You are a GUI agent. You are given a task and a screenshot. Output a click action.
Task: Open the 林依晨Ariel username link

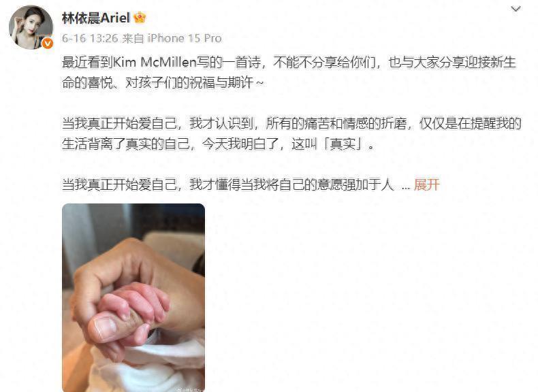96,18
